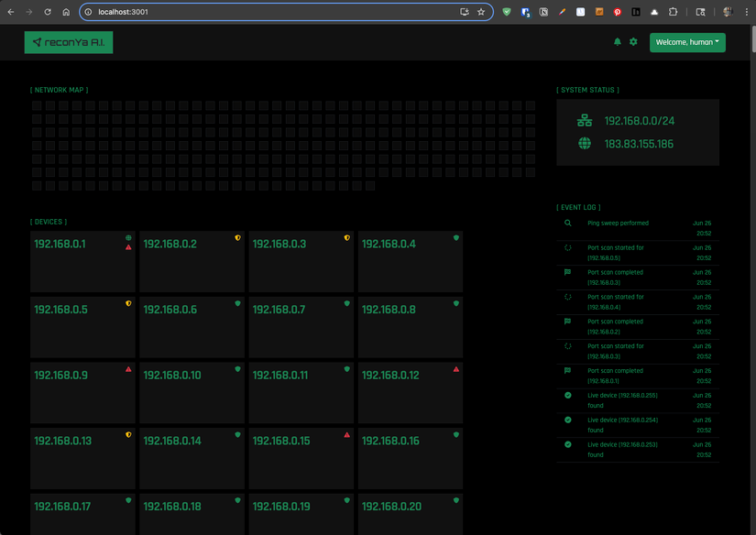Click the flag icon on port scan completed entry
The image size is (756, 535).
click(x=567, y=272)
